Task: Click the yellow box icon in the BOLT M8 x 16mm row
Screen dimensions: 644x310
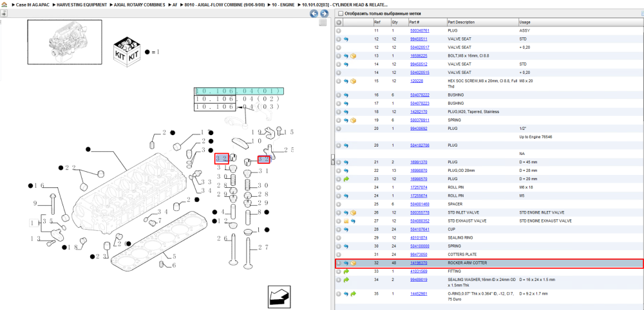Action: pyautogui.click(x=353, y=56)
